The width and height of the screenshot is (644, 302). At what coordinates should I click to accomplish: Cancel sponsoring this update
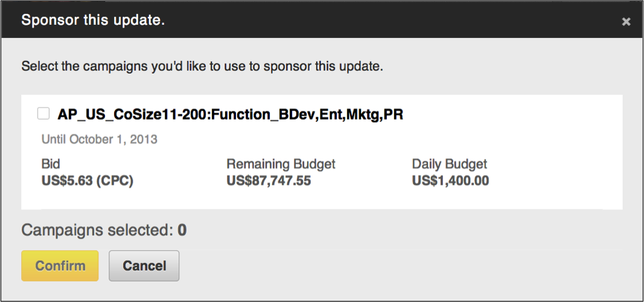(x=144, y=266)
